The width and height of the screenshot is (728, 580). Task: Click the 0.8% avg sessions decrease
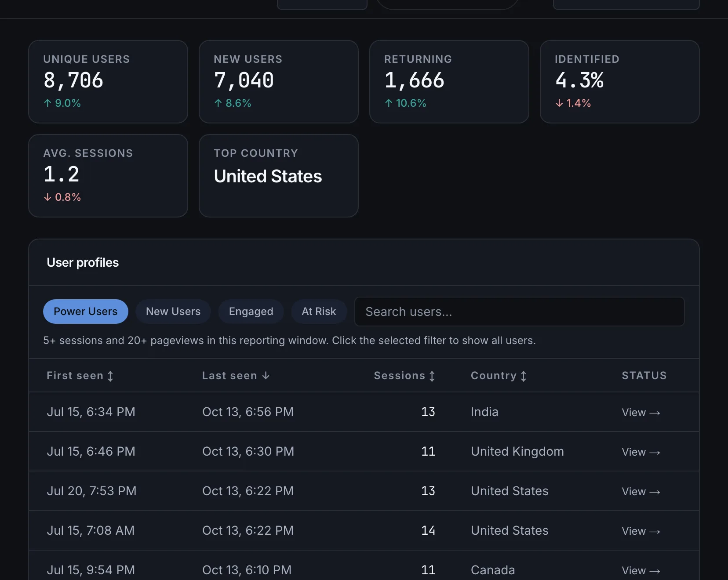click(62, 197)
